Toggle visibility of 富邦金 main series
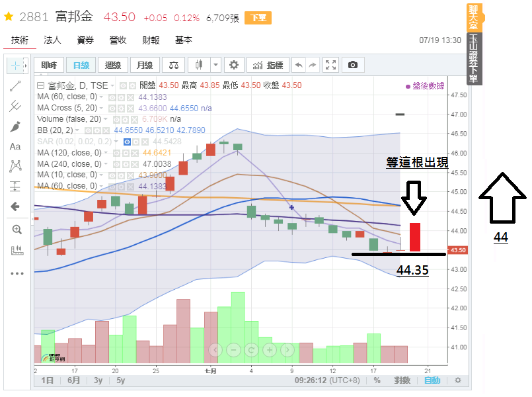532x397 pixels. [x=123, y=86]
